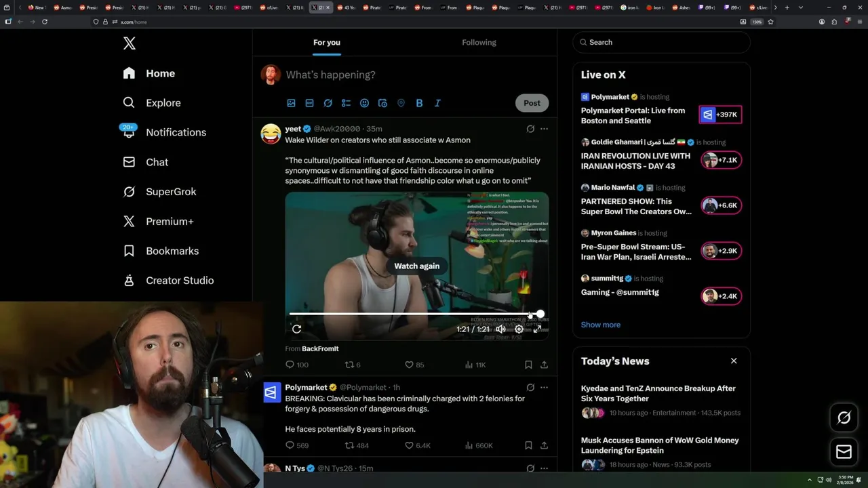Toggle bold text in composer
Image resolution: width=868 pixels, height=488 pixels.
coord(419,103)
